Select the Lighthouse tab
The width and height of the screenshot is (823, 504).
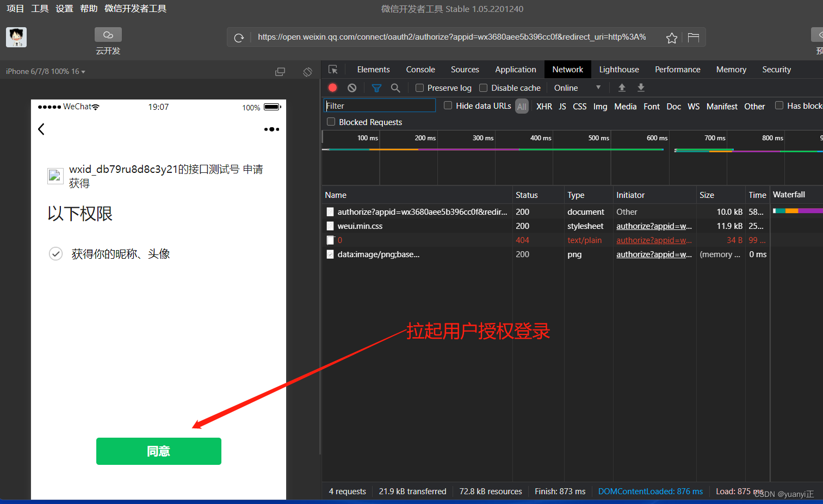click(619, 70)
